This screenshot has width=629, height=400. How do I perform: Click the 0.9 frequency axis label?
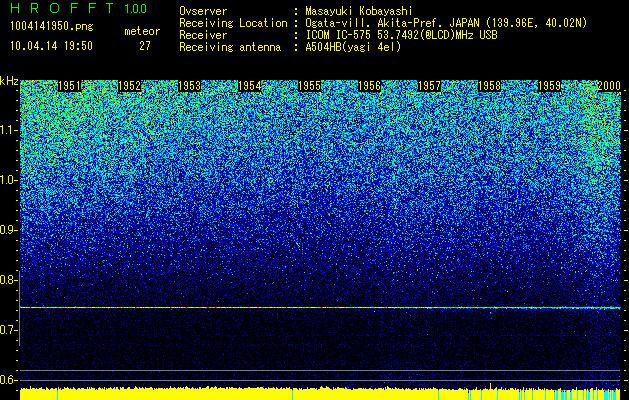coord(8,230)
